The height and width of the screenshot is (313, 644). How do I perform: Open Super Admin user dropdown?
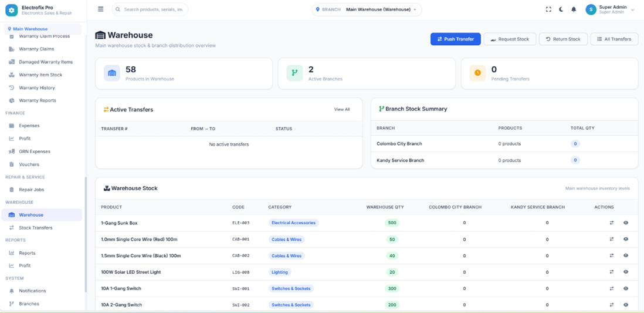(x=611, y=9)
